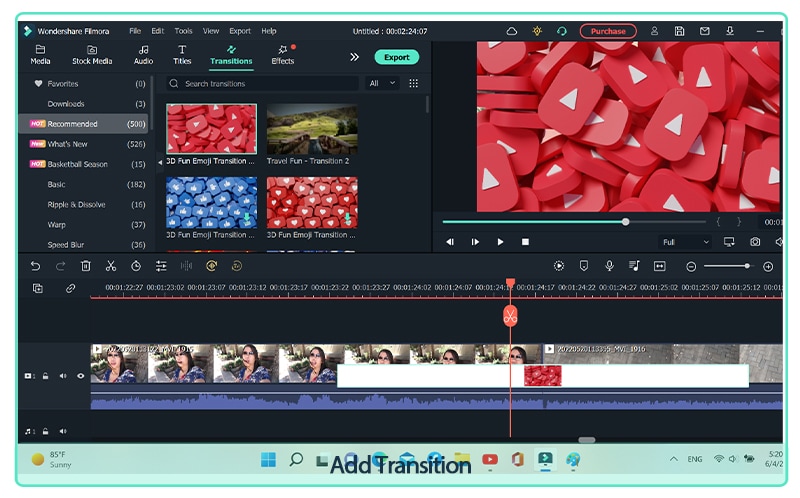Open the edit adjust sliders icon
The height and width of the screenshot is (498, 800).
[161, 266]
